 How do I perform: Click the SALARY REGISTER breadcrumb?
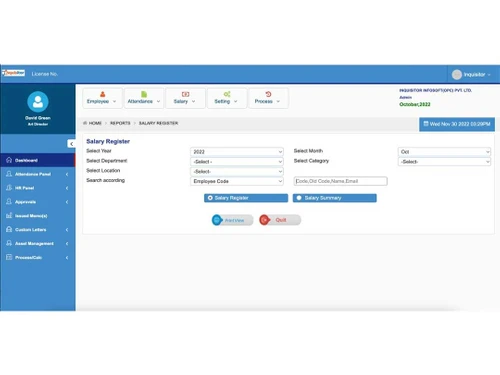158,123
